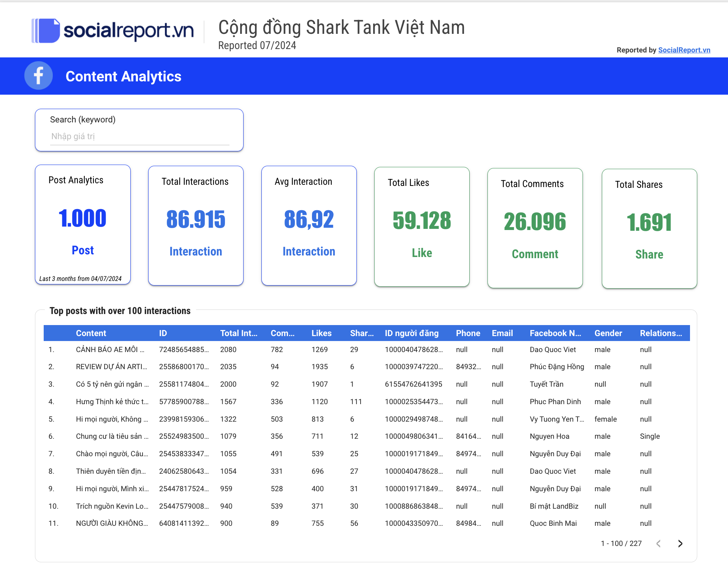Select row 'Hi mọi người, Không ...'

[x=367, y=419]
